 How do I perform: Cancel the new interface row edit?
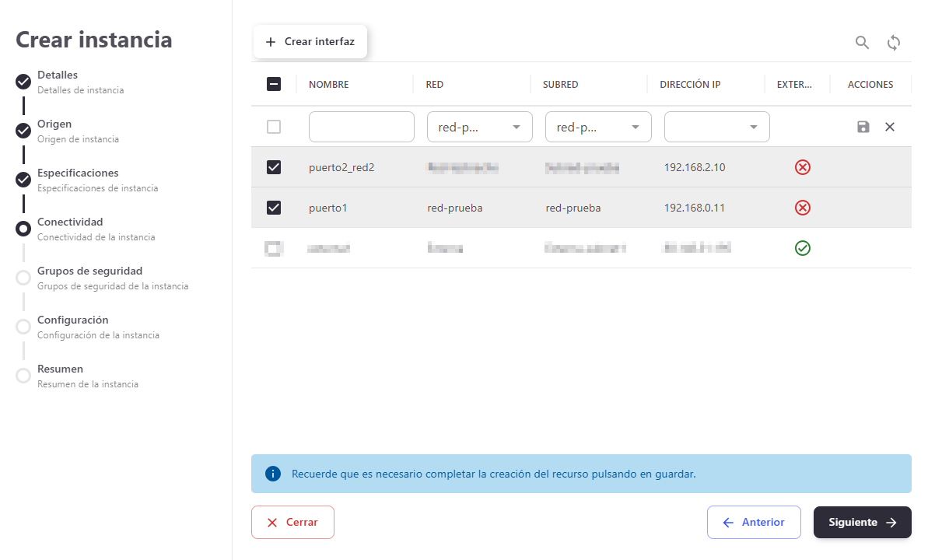(x=890, y=127)
